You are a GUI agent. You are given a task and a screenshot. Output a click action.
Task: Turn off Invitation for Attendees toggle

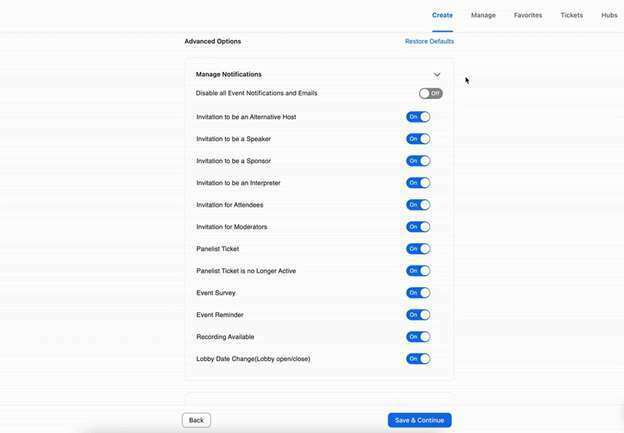(x=418, y=205)
